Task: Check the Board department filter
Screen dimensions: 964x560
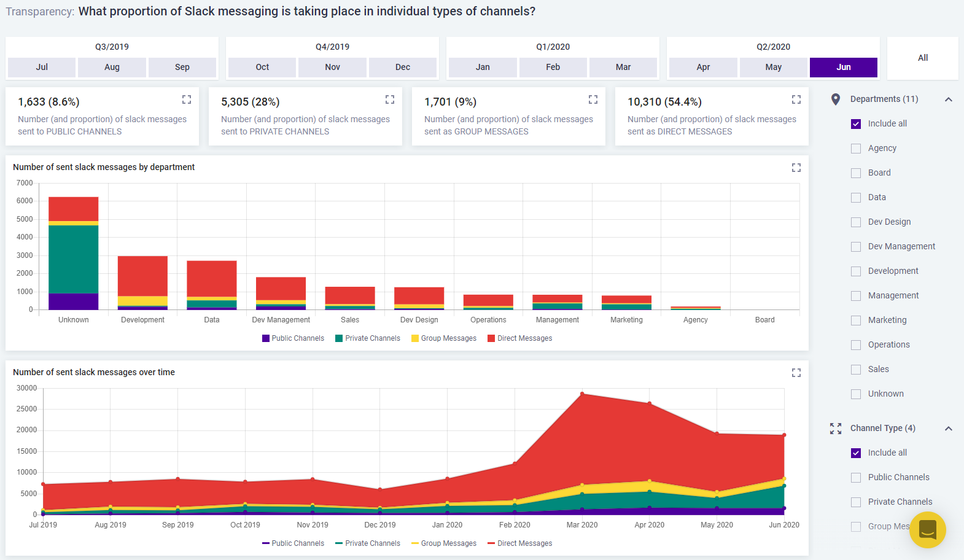Action: pyautogui.click(x=856, y=173)
